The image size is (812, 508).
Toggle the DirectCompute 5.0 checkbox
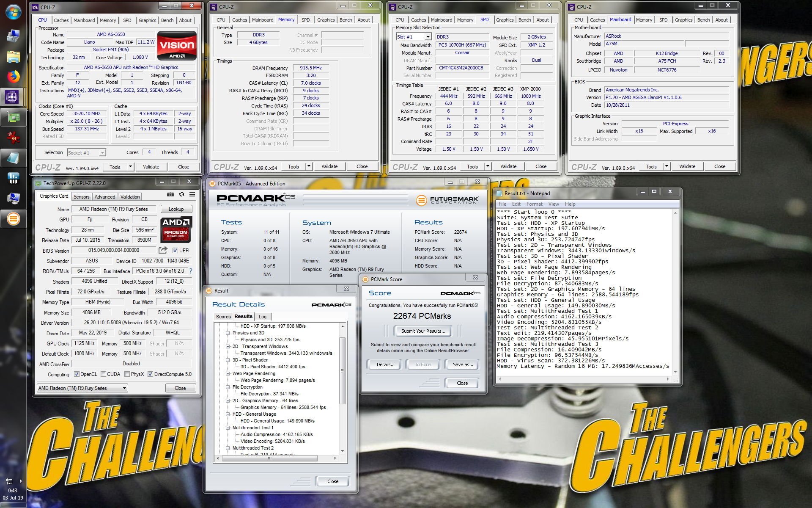click(x=150, y=374)
